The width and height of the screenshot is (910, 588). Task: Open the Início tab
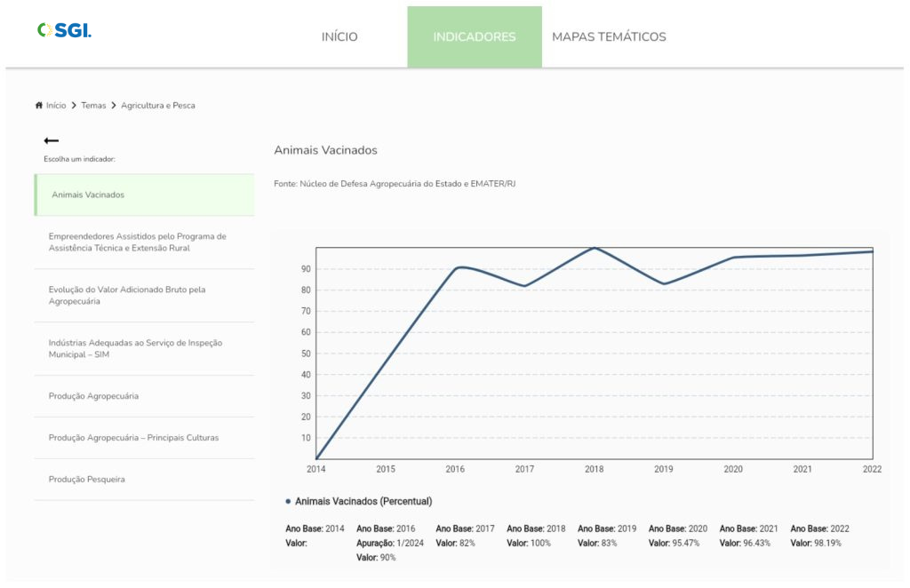[339, 37]
